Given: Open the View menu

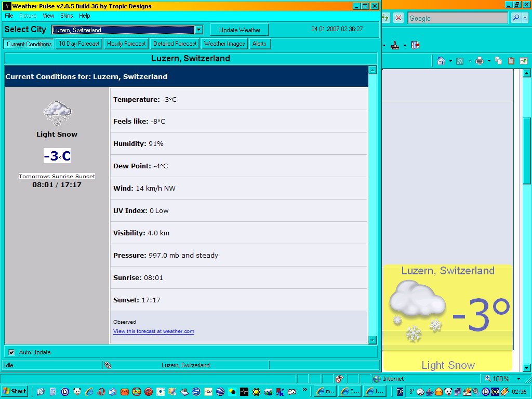Looking at the screenshot, I should tap(48, 16).
